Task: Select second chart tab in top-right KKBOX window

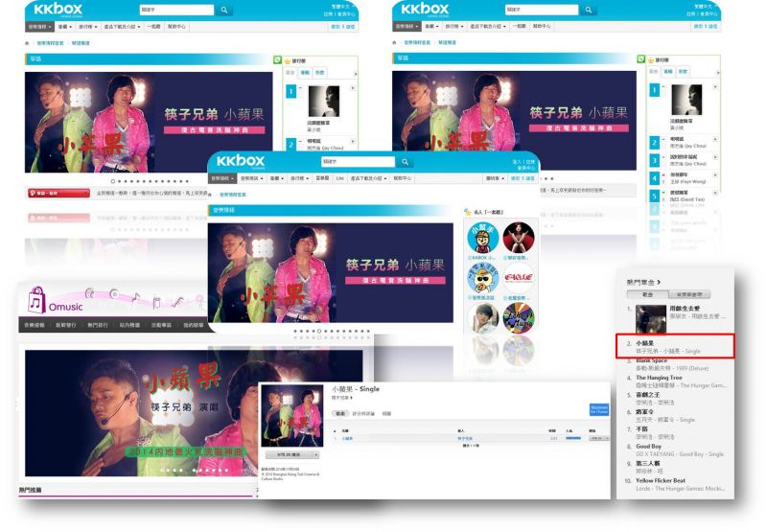Action: coord(668,72)
